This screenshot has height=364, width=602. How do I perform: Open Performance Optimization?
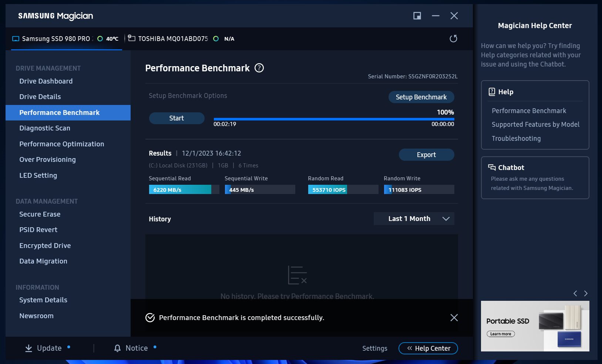coord(62,144)
